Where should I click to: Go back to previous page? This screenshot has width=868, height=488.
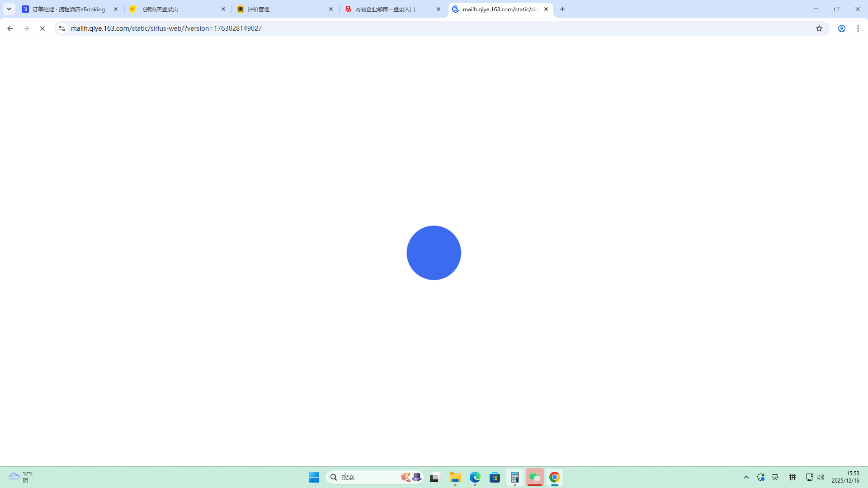pyautogui.click(x=10, y=28)
